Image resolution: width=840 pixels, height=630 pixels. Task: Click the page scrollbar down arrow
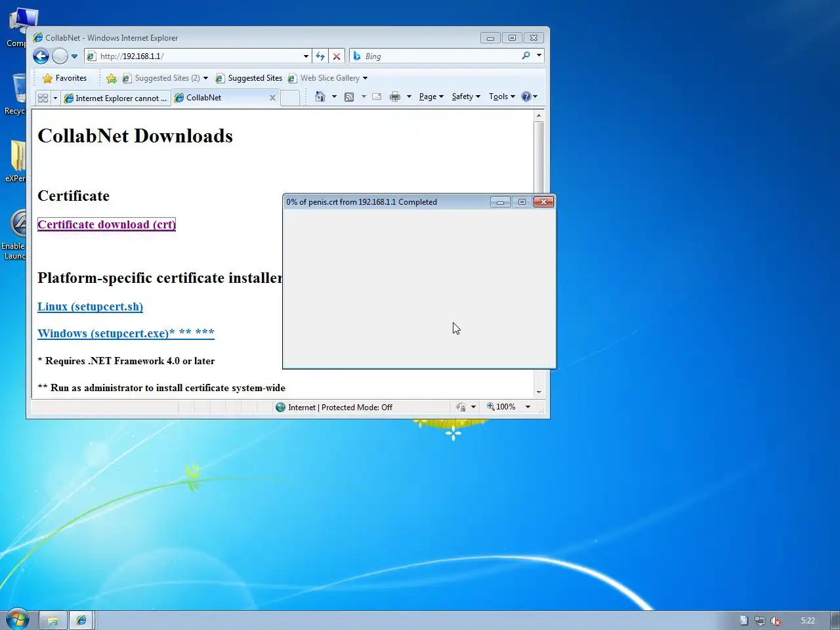(x=539, y=392)
